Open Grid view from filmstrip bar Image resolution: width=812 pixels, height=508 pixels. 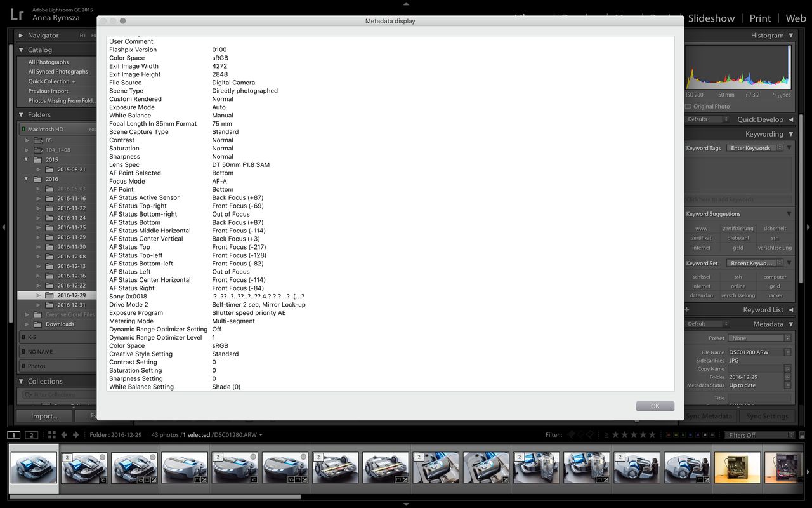click(52, 435)
